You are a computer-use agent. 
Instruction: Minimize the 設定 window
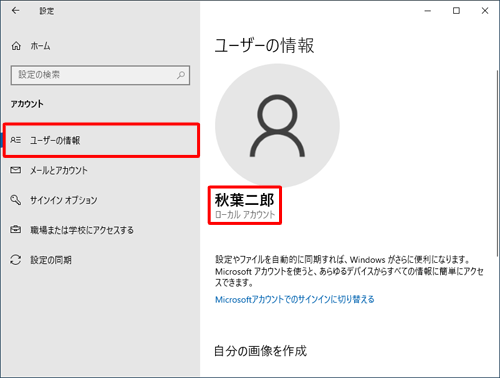pyautogui.click(x=428, y=11)
